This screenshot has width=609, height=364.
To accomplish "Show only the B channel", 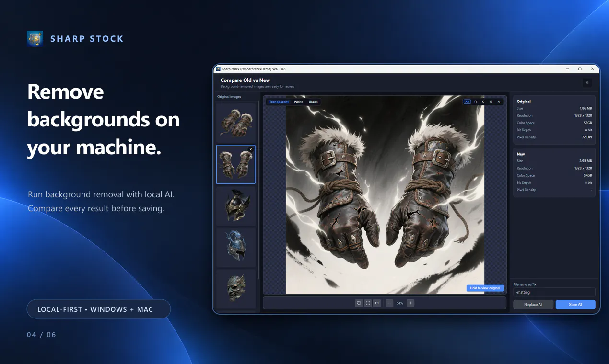I will (491, 102).
